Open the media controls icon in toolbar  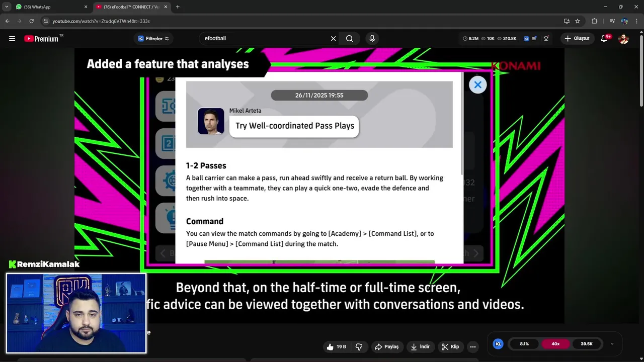point(612,21)
